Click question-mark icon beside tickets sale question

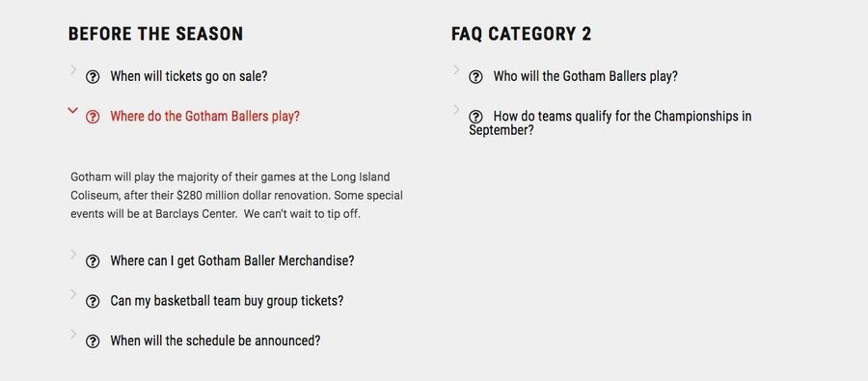tap(93, 77)
